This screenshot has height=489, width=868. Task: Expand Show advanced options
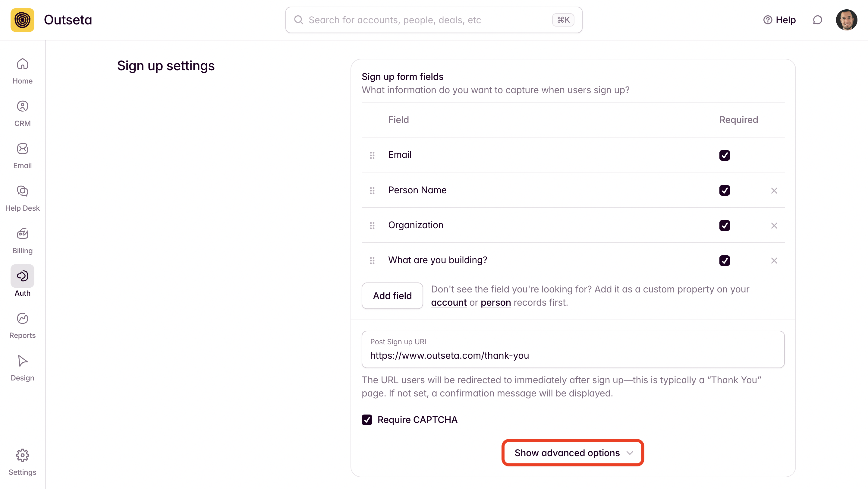pyautogui.click(x=573, y=453)
